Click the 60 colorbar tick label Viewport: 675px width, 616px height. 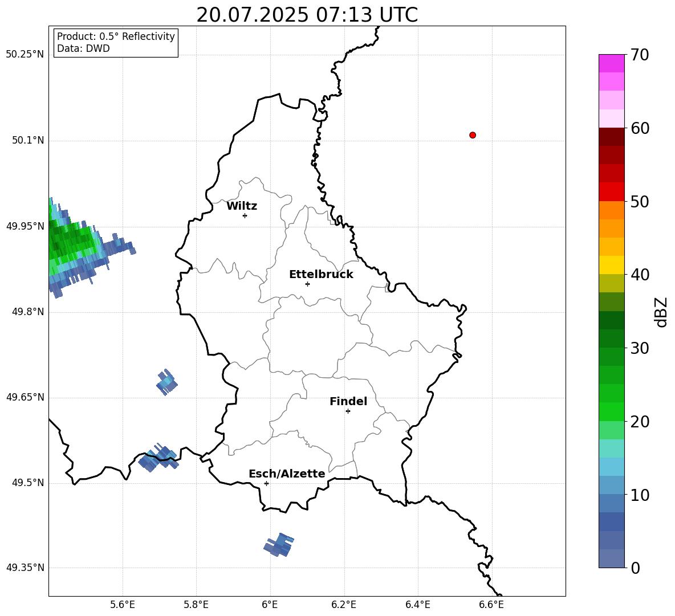[640, 128]
